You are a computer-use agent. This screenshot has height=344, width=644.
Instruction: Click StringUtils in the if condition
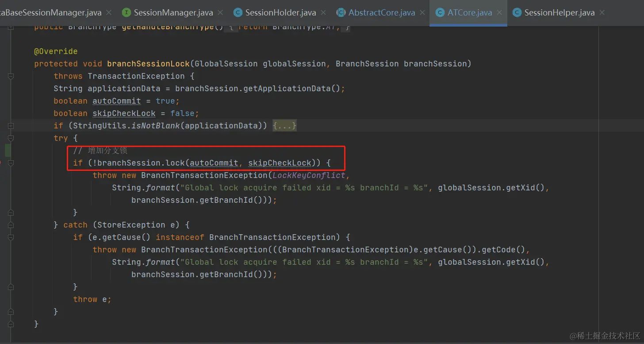point(100,126)
